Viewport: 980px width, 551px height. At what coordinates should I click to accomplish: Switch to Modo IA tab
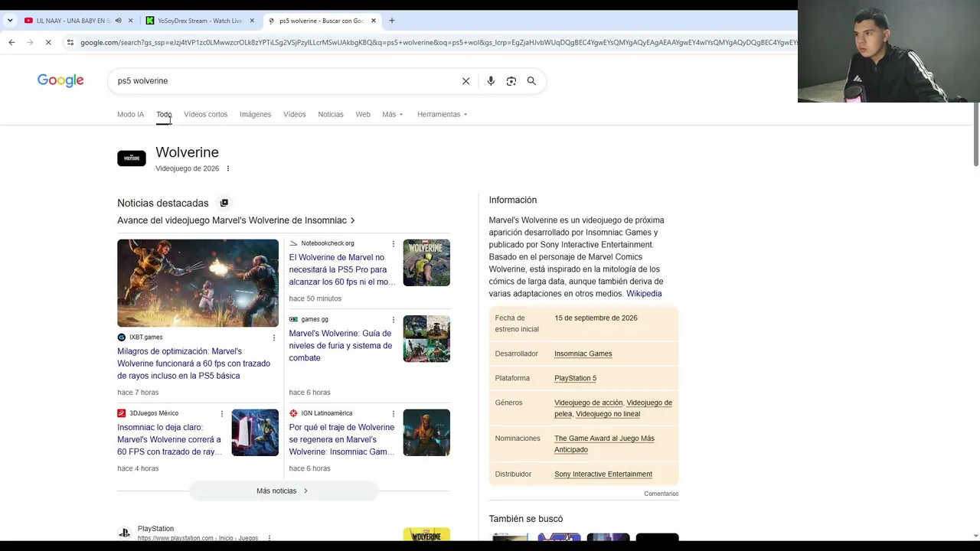click(130, 114)
